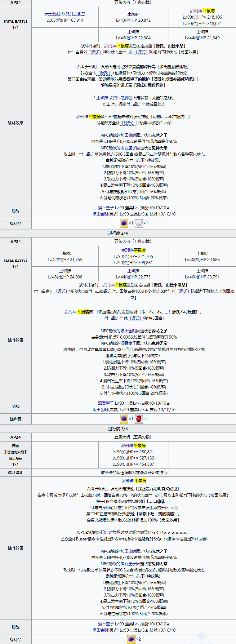
Task: Click HP value 454,387
Action: coord(147,464)
